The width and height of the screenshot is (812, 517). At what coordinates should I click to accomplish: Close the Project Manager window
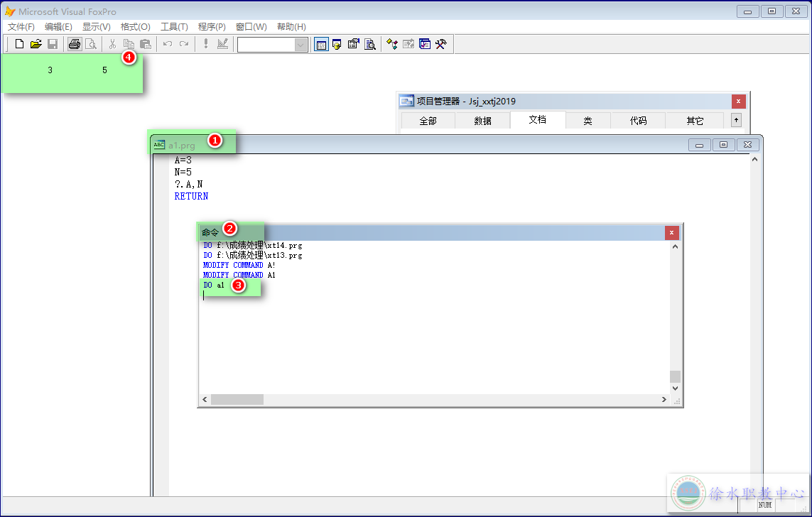[738, 101]
